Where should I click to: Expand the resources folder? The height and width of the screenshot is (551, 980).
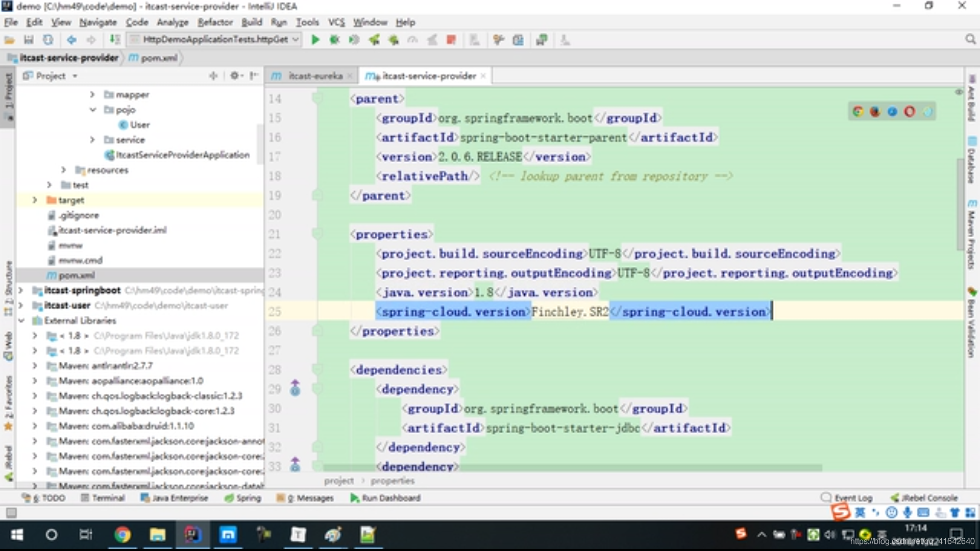(63, 170)
